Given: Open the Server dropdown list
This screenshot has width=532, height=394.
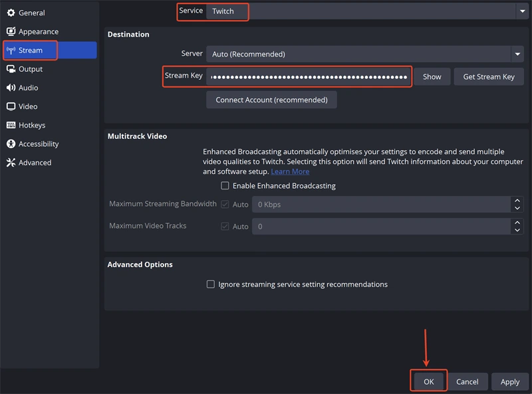Looking at the screenshot, I should click(517, 54).
